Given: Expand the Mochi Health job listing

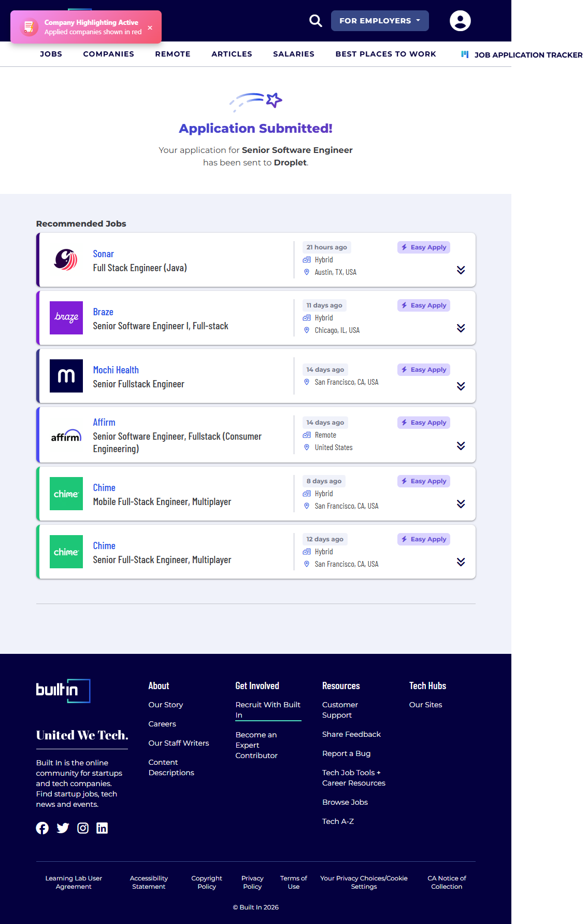Looking at the screenshot, I should 461,386.
